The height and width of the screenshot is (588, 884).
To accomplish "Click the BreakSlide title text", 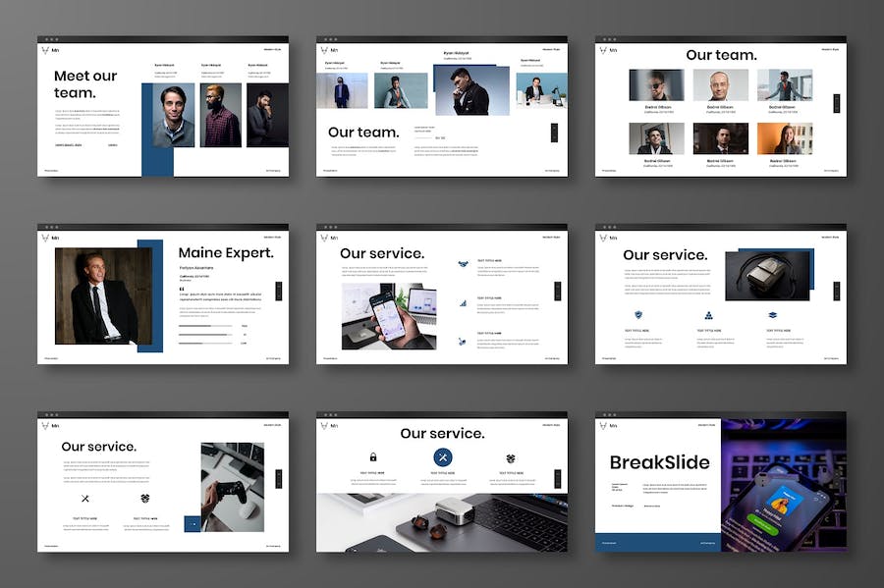I will point(658,462).
